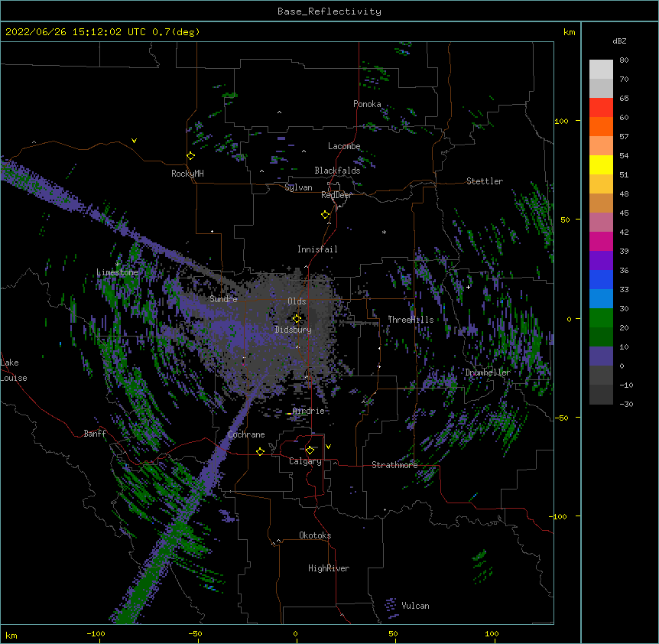Select the purple 10 dBZ color band
The width and height of the screenshot is (659, 644).
(x=601, y=356)
